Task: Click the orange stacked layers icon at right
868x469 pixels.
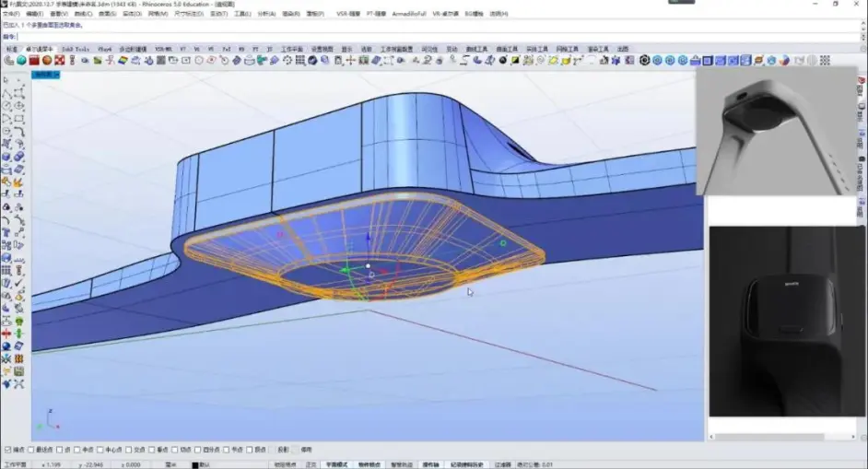Action: click(758, 61)
